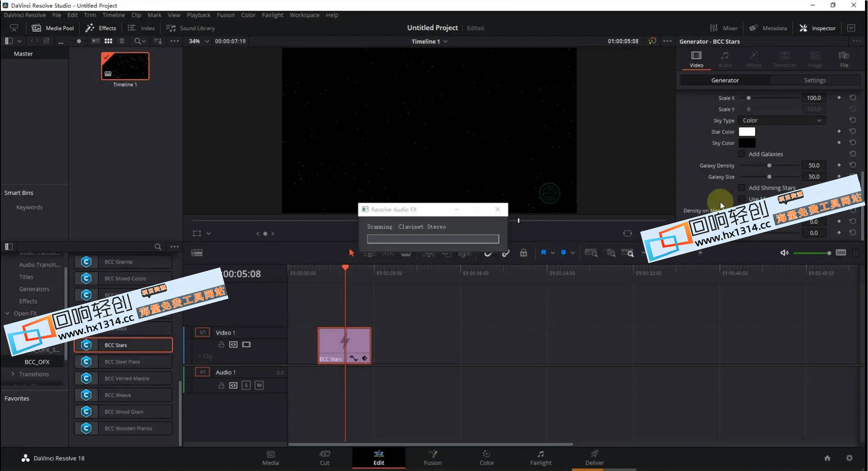Screen dimensions: 868x471
Task: Toggle the DIM audio button
Action: (841, 253)
